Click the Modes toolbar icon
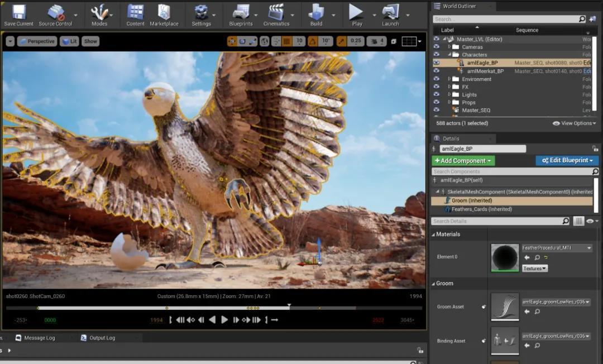The width and height of the screenshot is (603, 364). click(99, 15)
